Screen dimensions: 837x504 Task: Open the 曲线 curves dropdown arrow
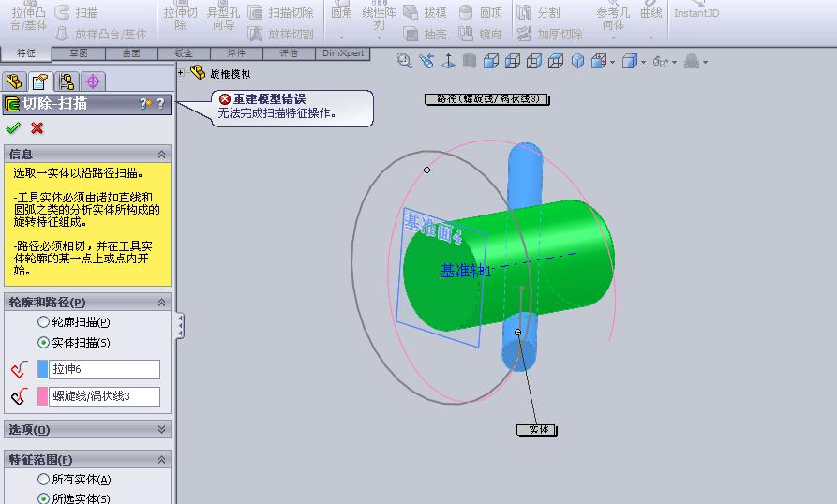(x=650, y=37)
